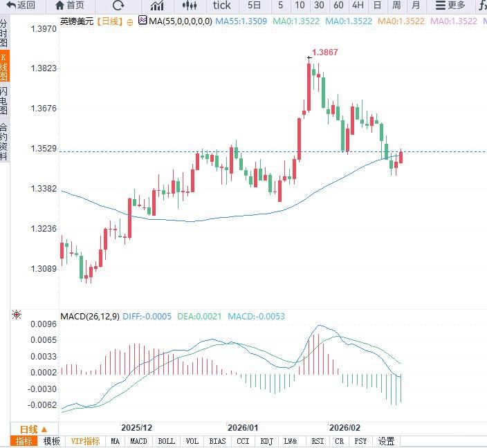Click the MACD panel settings sun icon
This screenshot has height=448, width=487.
pos(17,315)
